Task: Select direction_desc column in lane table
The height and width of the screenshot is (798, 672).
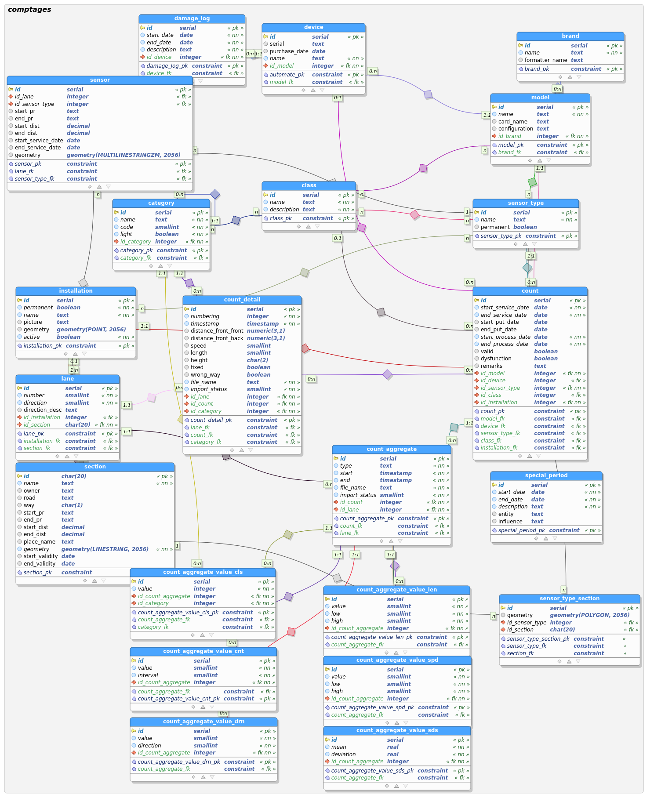Action: pyautogui.click(x=68, y=410)
